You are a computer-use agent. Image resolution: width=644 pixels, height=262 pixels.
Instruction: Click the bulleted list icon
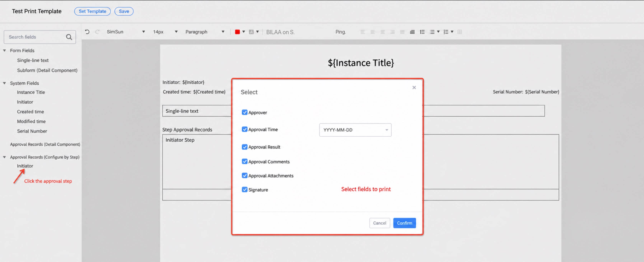pos(432,32)
